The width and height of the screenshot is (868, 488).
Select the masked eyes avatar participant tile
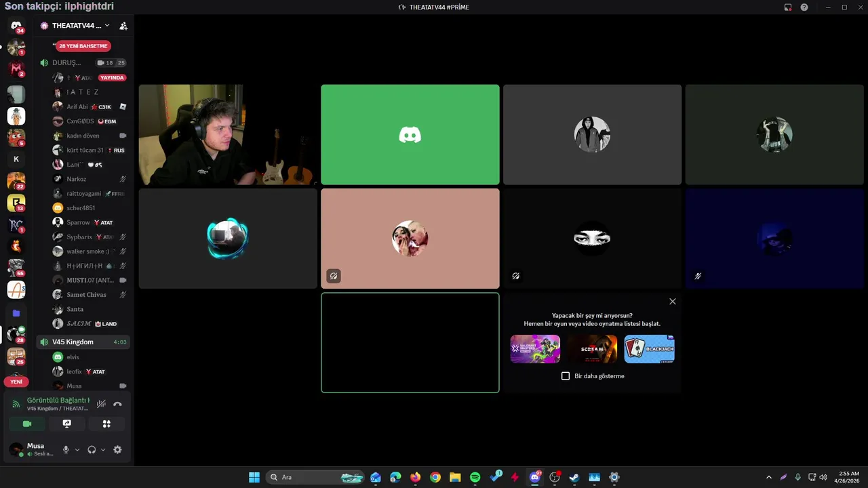point(592,239)
